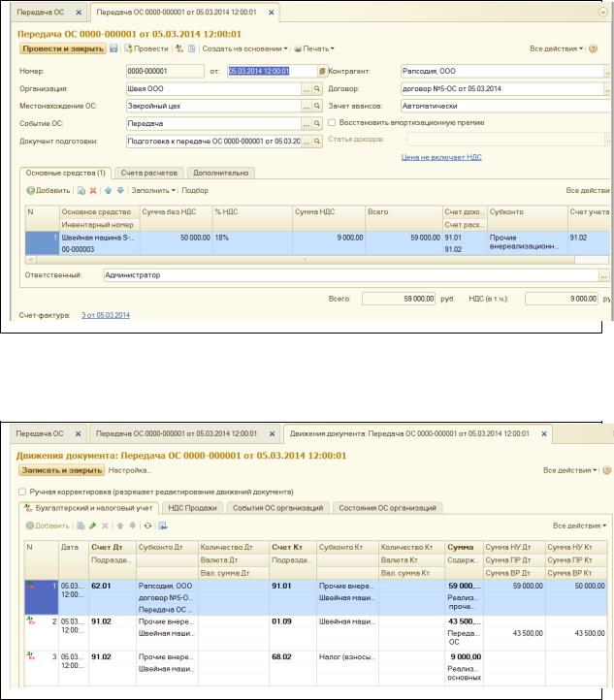This screenshot has width=614, height=700.
Task: Move the fixed asset row up
Action: [x=108, y=191]
